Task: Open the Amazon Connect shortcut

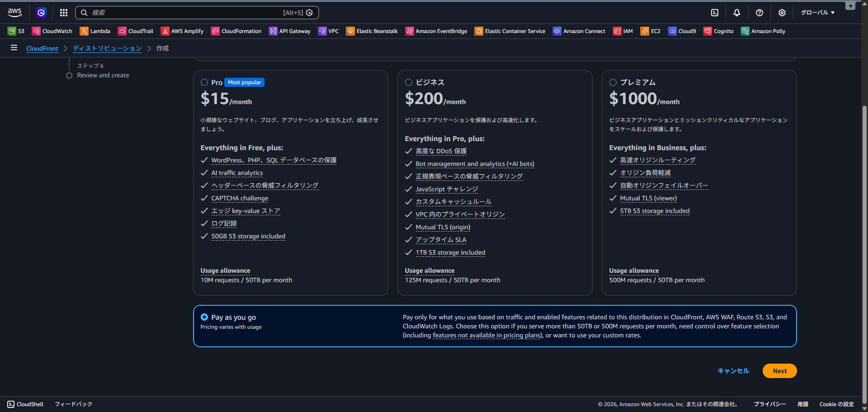Action: (x=579, y=31)
